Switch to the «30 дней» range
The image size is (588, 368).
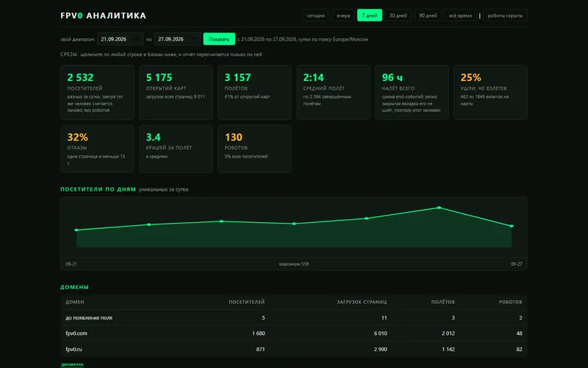tap(398, 15)
